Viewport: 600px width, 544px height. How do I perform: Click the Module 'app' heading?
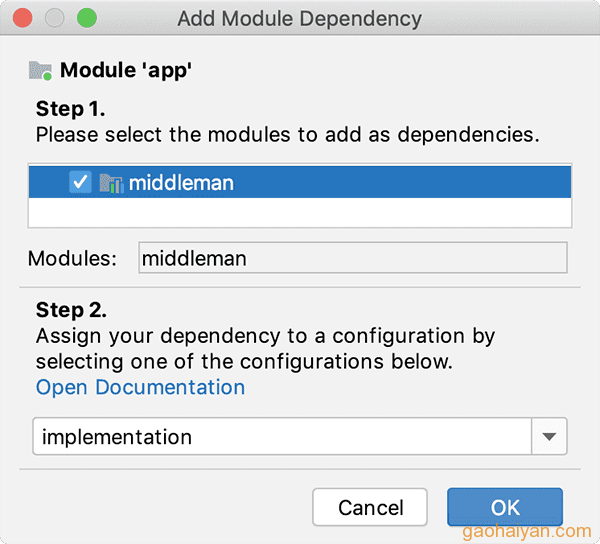tap(126, 71)
